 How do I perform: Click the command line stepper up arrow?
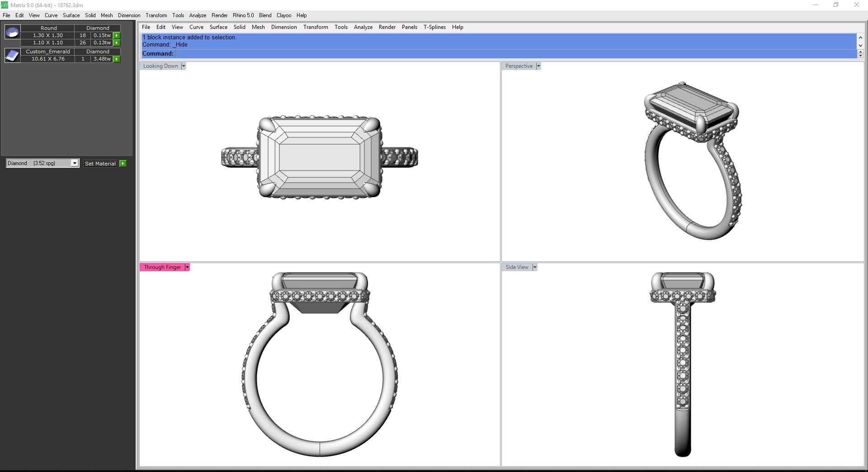860,52
